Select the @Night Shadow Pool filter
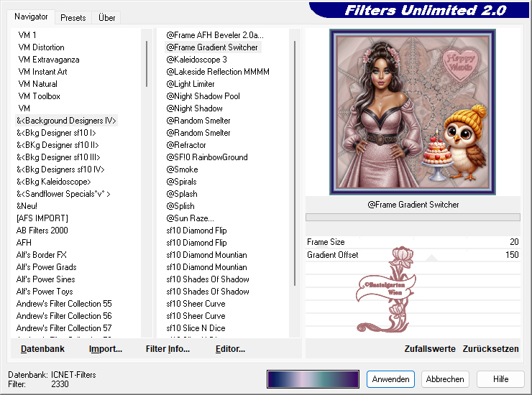The height and width of the screenshot is (395, 532). pyautogui.click(x=203, y=96)
